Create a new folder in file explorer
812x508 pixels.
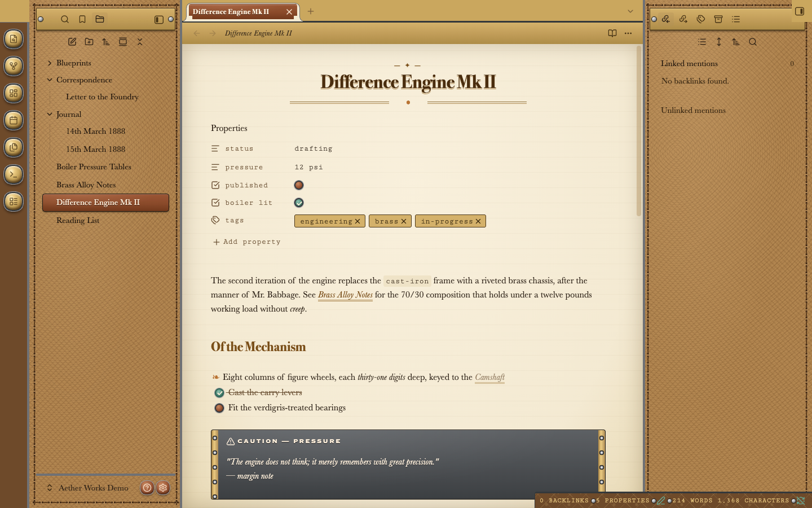coord(89,42)
